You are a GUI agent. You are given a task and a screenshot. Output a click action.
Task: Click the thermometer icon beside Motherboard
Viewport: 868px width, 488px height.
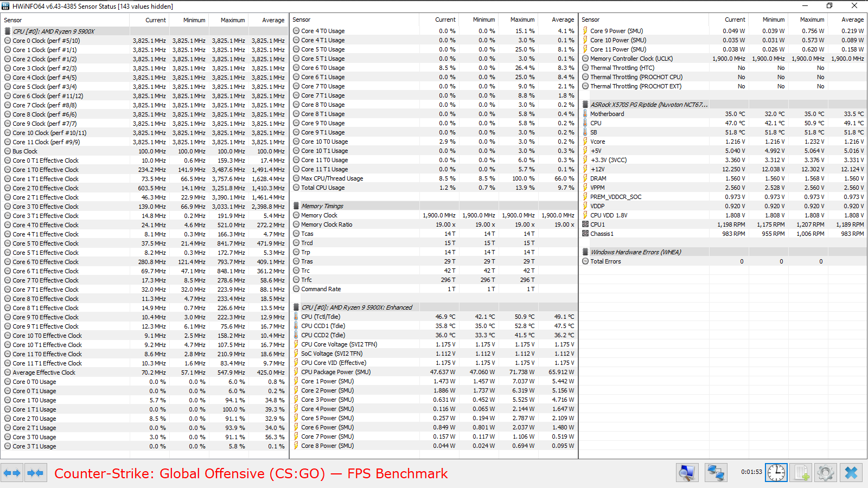[585, 114]
